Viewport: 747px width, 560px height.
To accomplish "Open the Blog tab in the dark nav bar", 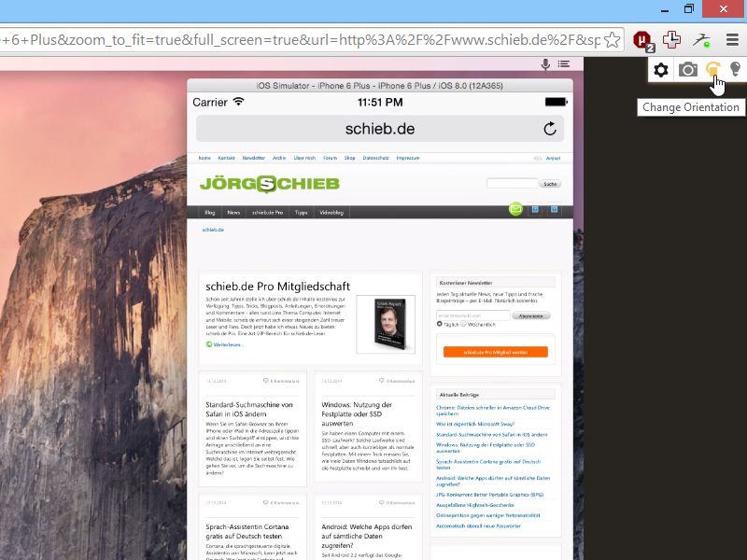I will [x=209, y=213].
